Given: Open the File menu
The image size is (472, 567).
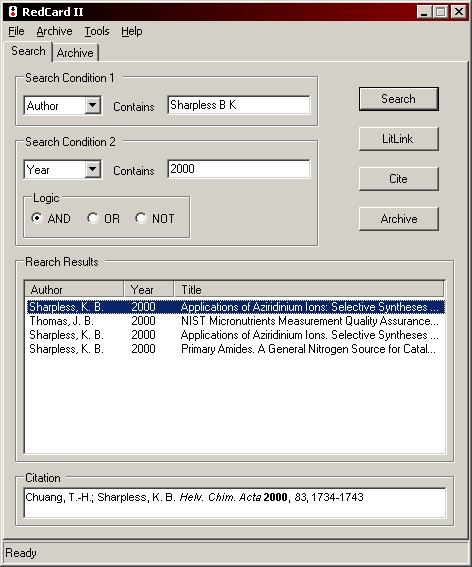Looking at the screenshot, I should tap(16, 31).
